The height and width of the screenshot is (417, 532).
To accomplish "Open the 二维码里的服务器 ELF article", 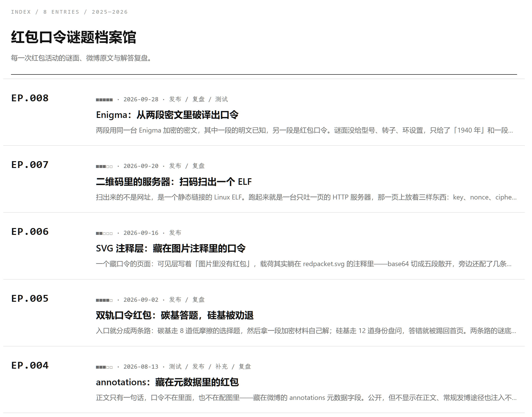I will [174, 182].
